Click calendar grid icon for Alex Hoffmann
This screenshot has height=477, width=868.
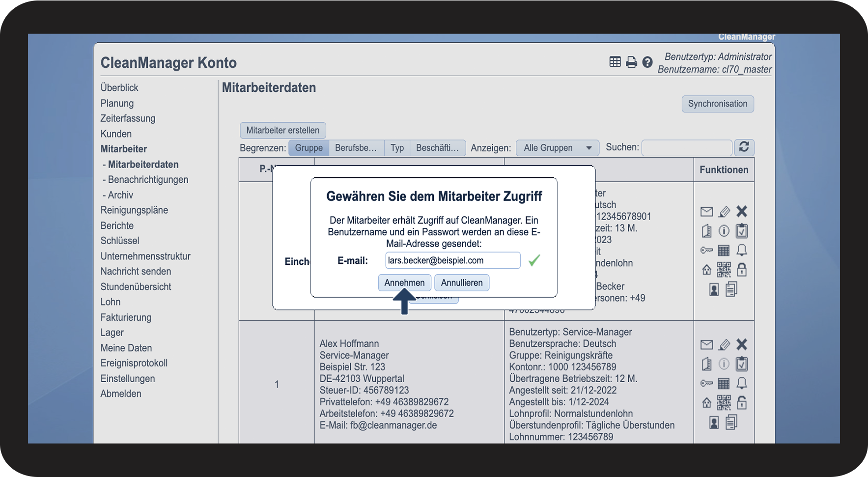tap(724, 383)
